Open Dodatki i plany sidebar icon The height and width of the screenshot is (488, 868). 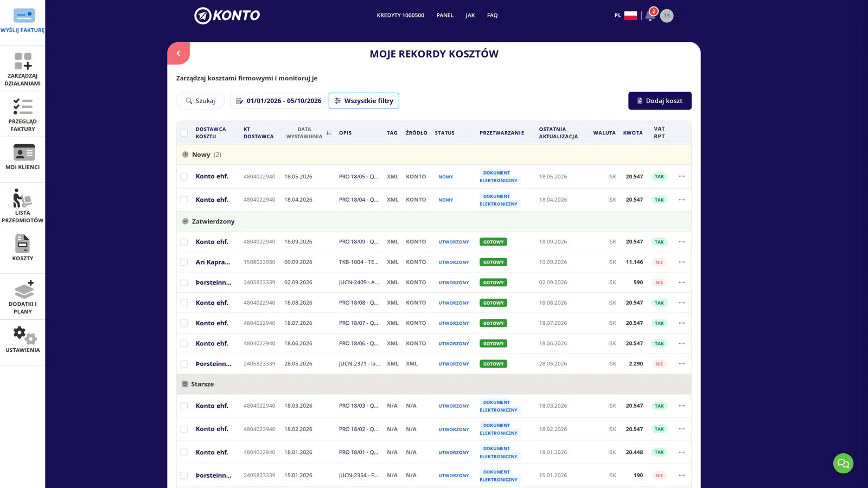pos(22,297)
